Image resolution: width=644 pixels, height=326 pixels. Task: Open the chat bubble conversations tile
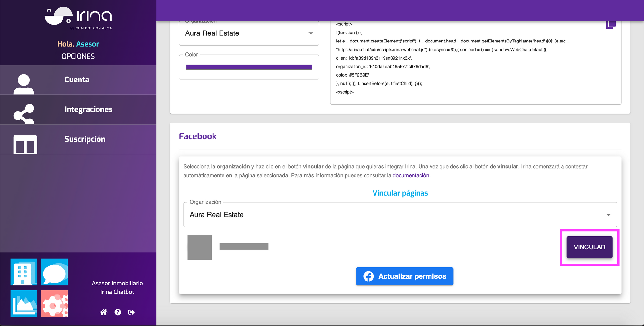pos(54,272)
